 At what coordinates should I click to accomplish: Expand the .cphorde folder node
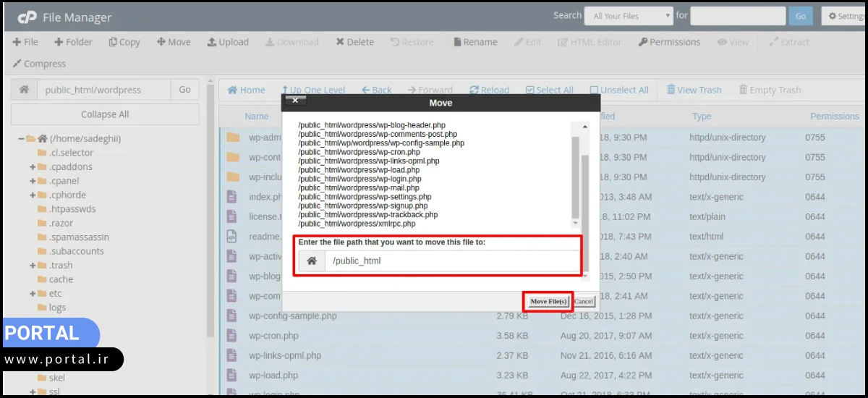pos(33,195)
